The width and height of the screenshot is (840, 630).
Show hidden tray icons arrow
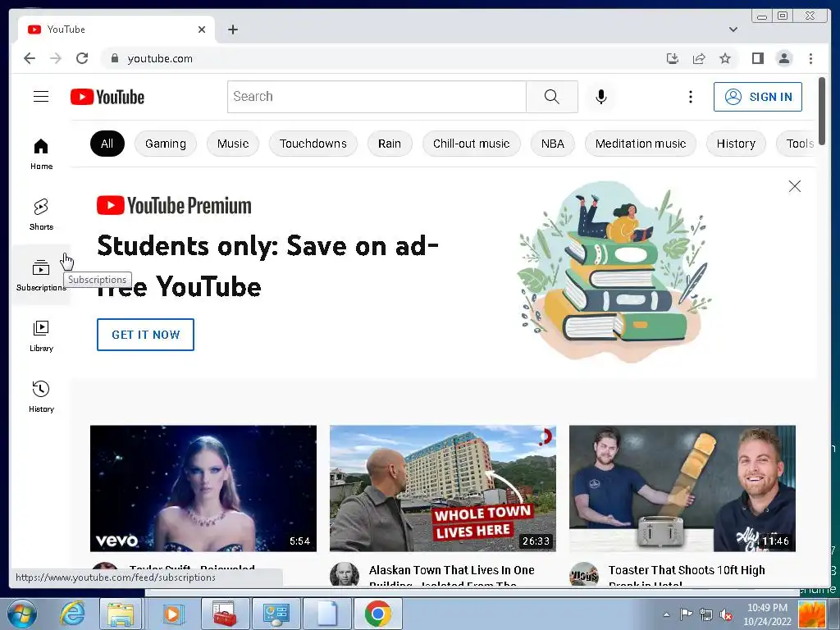pyautogui.click(x=666, y=614)
